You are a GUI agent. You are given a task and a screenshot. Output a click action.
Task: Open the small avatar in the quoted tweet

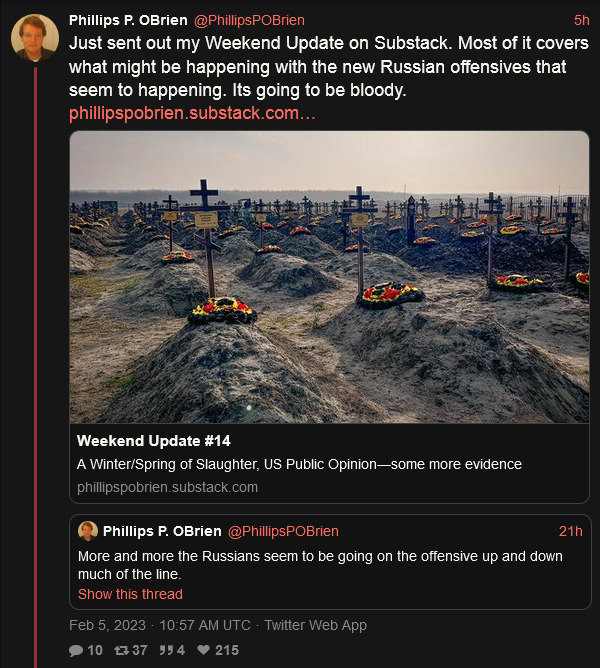tap(88, 531)
